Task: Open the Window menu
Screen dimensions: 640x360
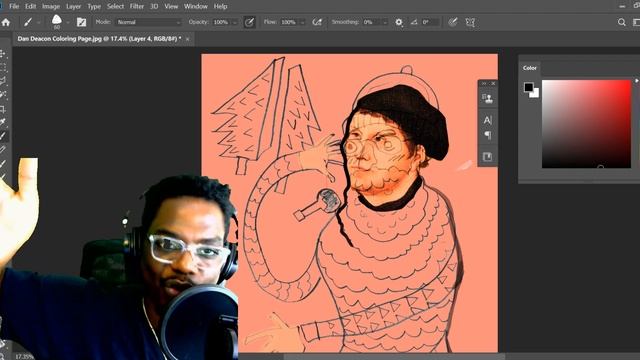Action: click(x=196, y=7)
